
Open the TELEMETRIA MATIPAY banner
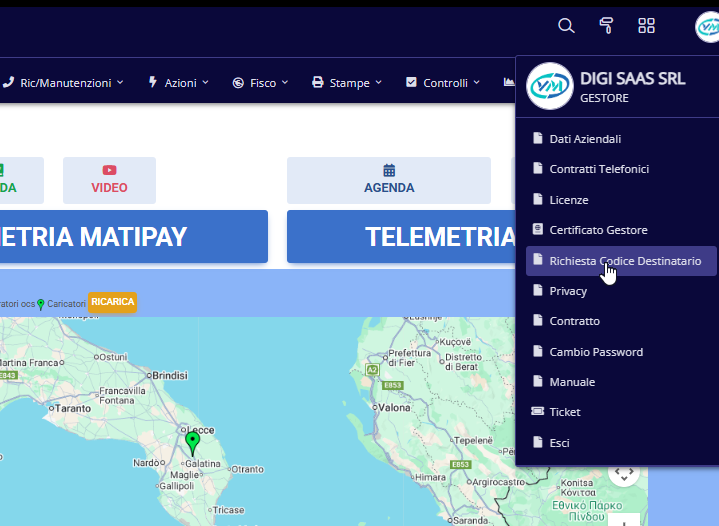pyautogui.click(x=133, y=237)
